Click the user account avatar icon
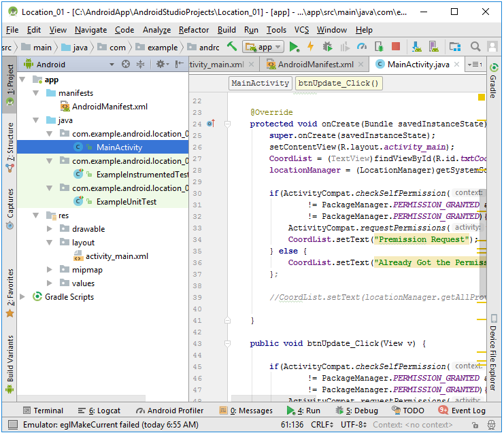This screenshot has width=504, height=435. coord(492,47)
